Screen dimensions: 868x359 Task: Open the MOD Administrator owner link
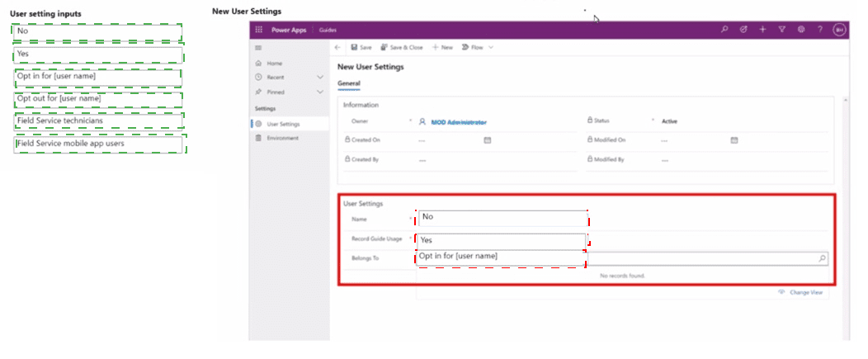click(459, 122)
